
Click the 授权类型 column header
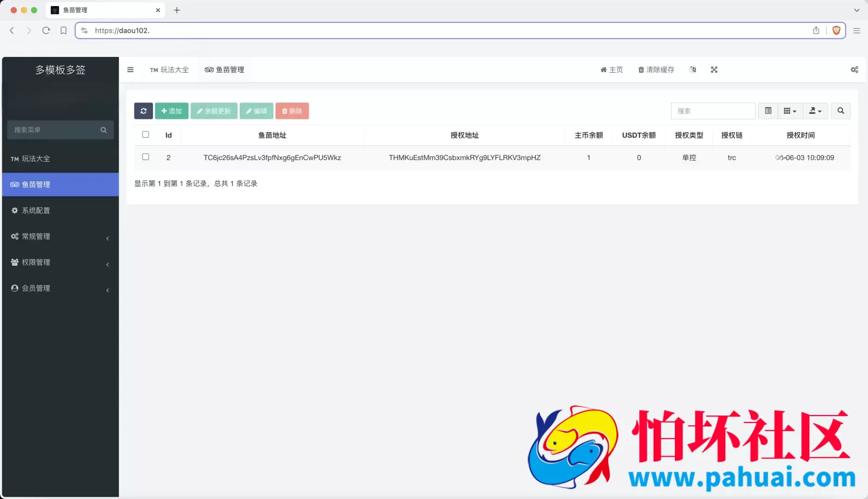(689, 135)
